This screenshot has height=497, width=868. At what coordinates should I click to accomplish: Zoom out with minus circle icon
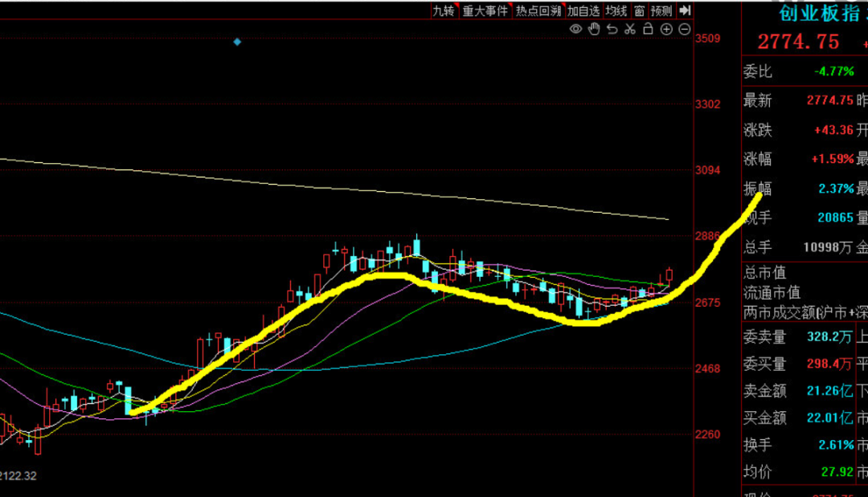(685, 29)
